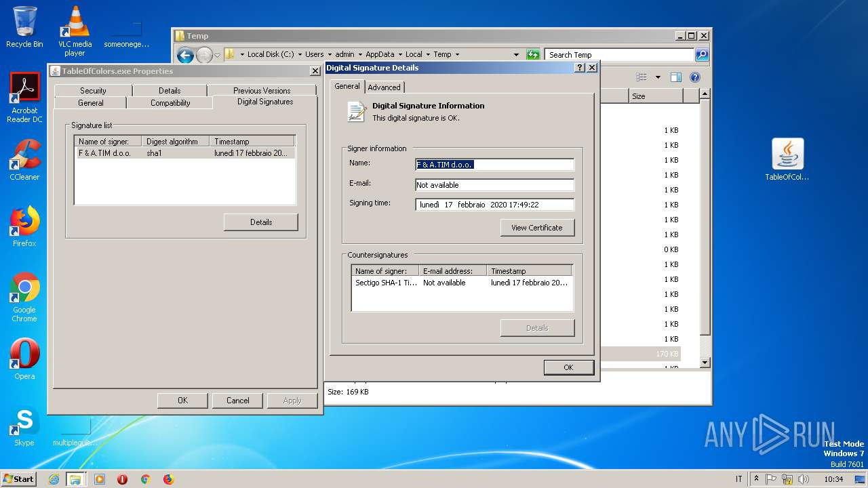Open media player taskbar icon
868x488 pixels.
(x=100, y=479)
